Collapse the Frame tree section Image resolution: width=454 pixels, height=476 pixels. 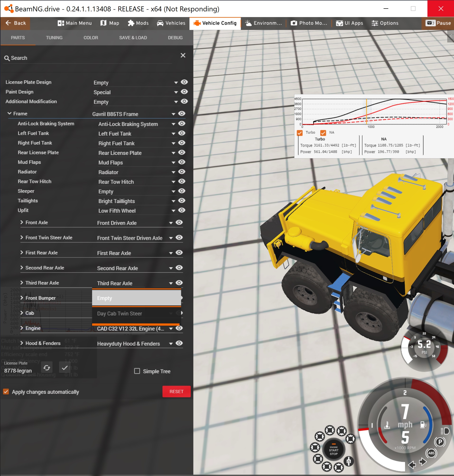(x=9, y=113)
